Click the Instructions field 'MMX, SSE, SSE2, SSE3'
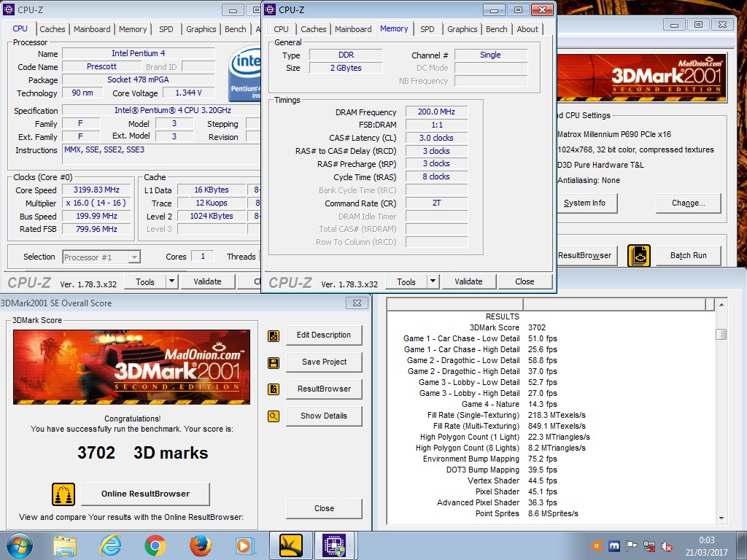Screen dimensions: 747x560 coord(161,156)
